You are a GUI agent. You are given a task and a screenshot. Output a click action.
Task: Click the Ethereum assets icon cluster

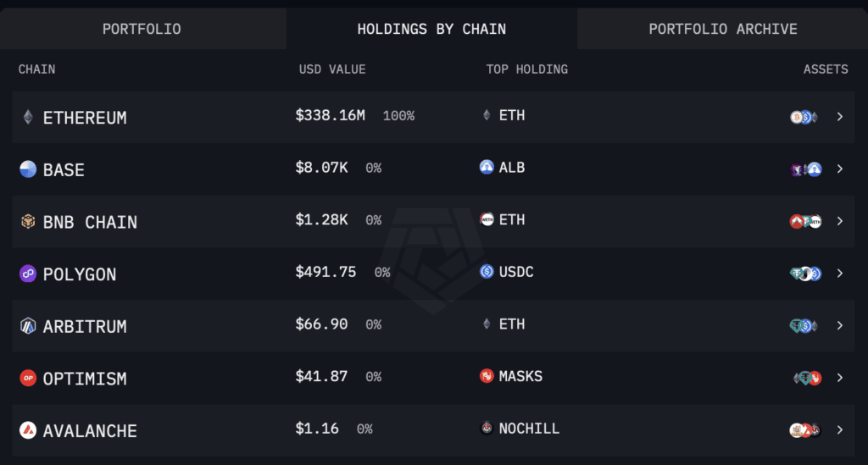tap(804, 117)
